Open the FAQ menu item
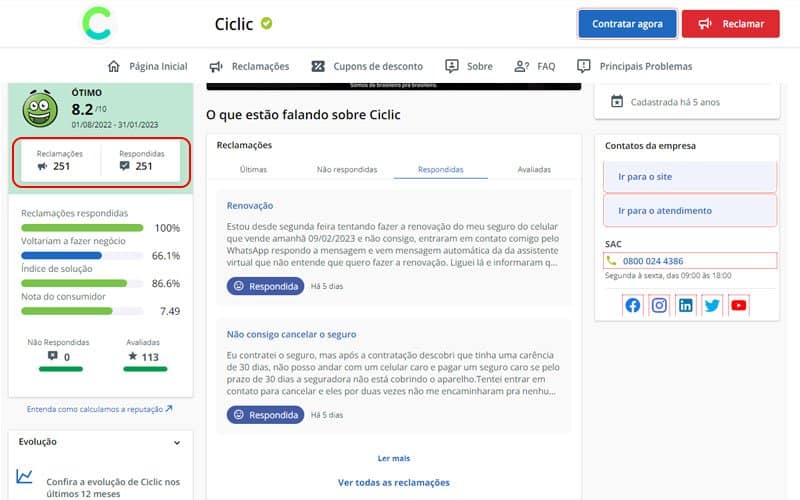Viewport: 800px width, 500px height. 546,66
